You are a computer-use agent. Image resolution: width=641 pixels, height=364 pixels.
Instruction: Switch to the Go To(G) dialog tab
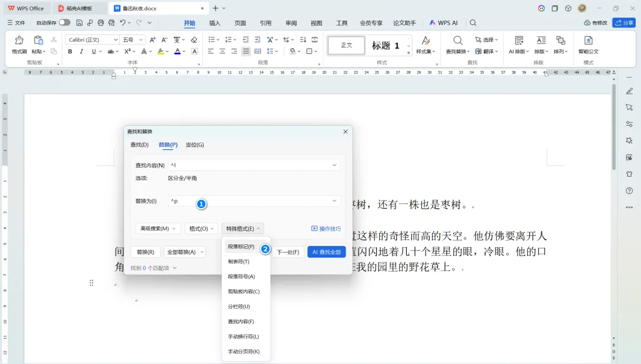[195, 145]
